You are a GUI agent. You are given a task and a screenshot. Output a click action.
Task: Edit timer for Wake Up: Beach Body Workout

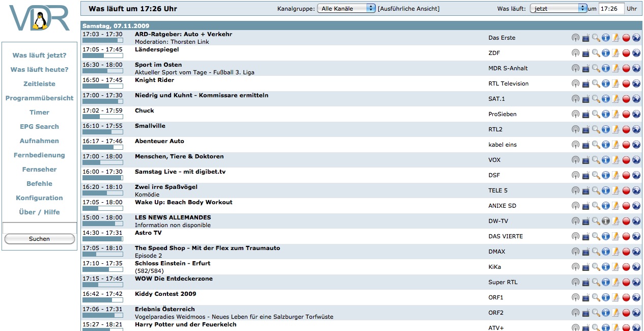point(615,206)
